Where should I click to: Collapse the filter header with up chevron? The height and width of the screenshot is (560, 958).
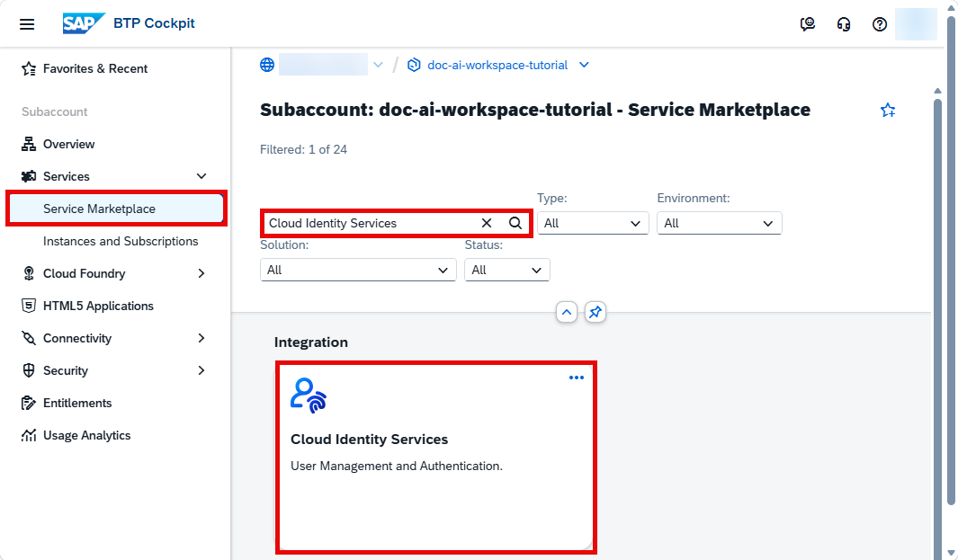click(x=567, y=312)
